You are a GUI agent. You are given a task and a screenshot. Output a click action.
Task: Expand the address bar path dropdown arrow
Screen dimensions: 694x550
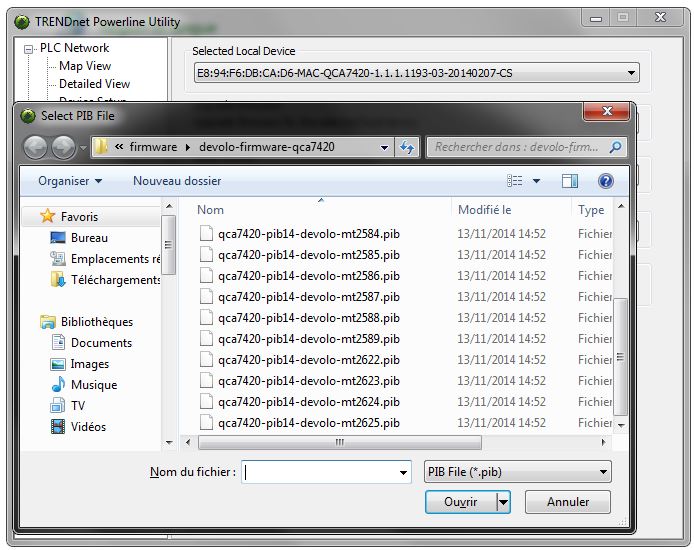384,147
